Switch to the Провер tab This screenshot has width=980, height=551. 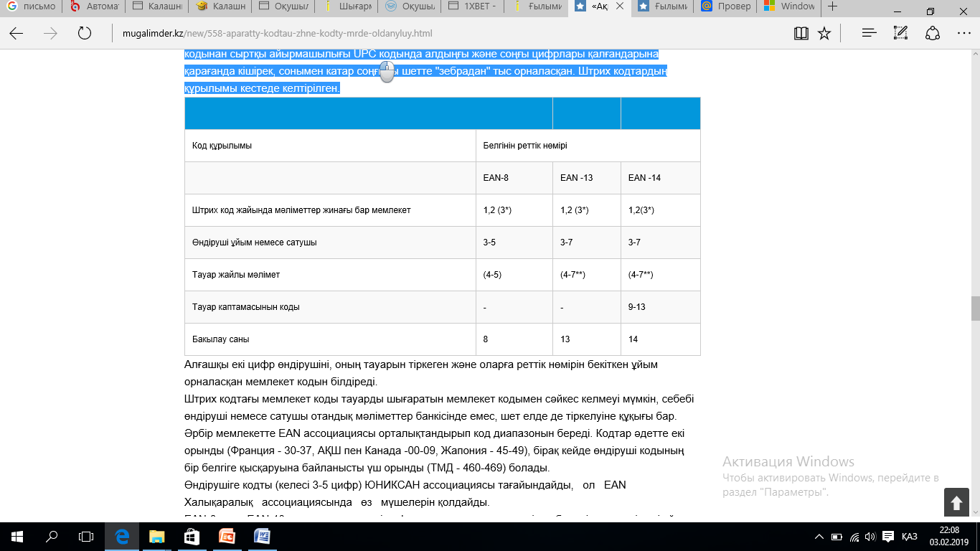(x=726, y=6)
